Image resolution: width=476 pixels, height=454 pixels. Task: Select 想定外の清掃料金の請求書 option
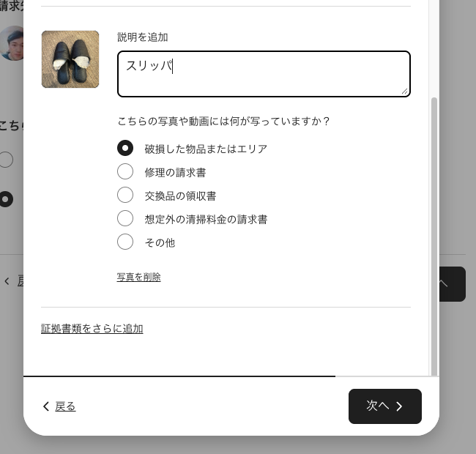[125, 219]
